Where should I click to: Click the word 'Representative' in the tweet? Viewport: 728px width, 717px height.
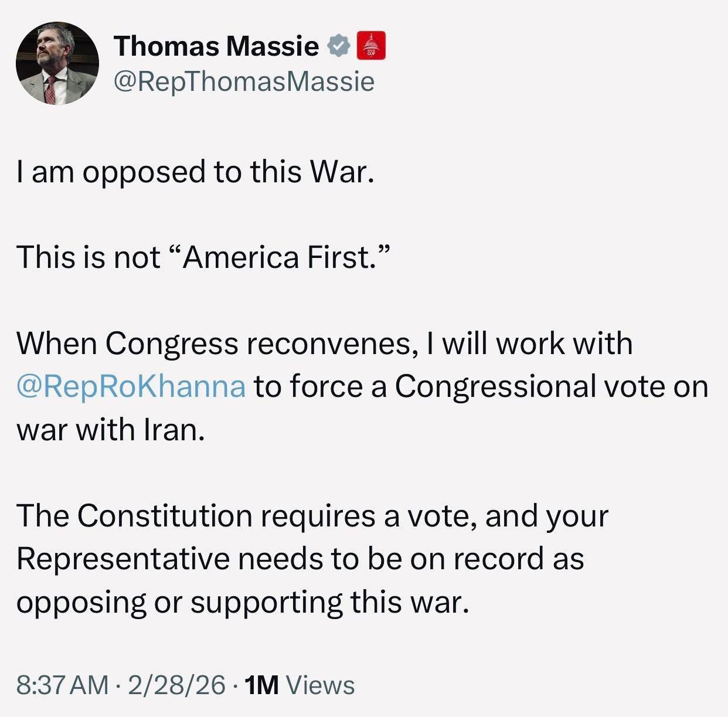[x=123, y=559]
